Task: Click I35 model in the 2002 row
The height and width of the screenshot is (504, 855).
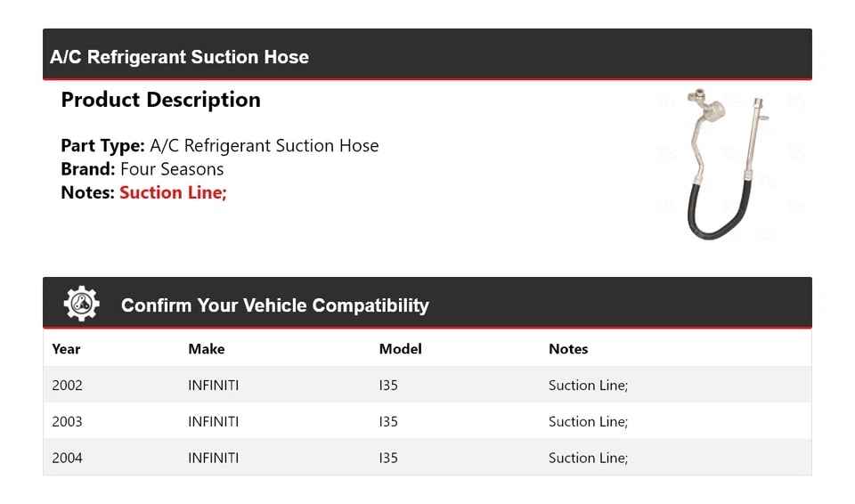Action: coord(388,386)
